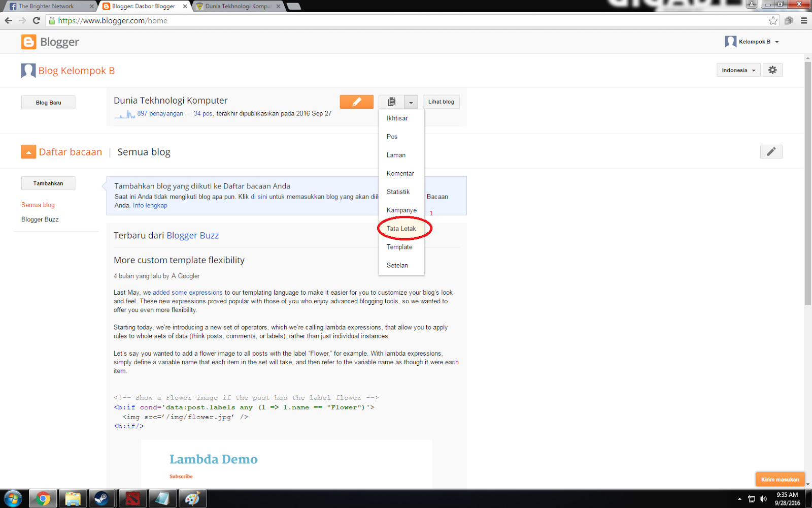Screen dimensions: 812x508
Task: Select Ikhtisar from the dropdown menu
Action: click(401, 118)
